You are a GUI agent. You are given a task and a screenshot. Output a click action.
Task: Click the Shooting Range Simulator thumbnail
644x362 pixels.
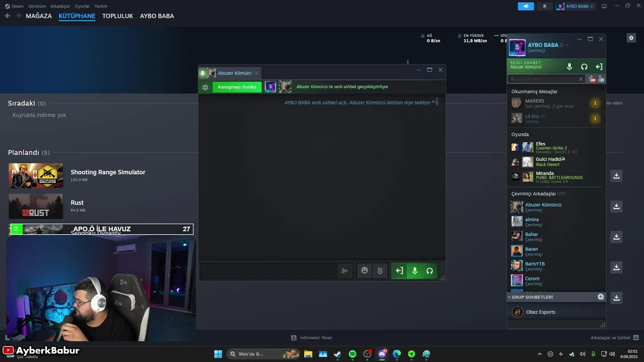36,175
